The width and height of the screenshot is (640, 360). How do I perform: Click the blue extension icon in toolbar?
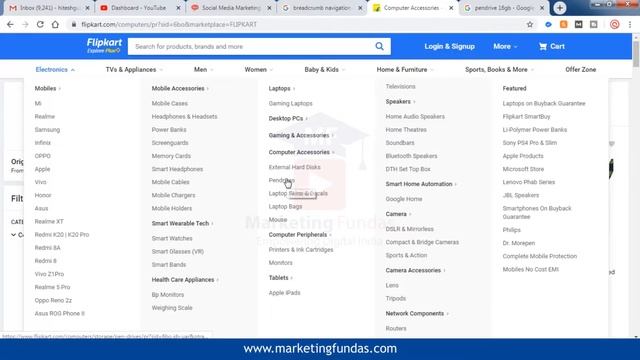tap(548, 24)
